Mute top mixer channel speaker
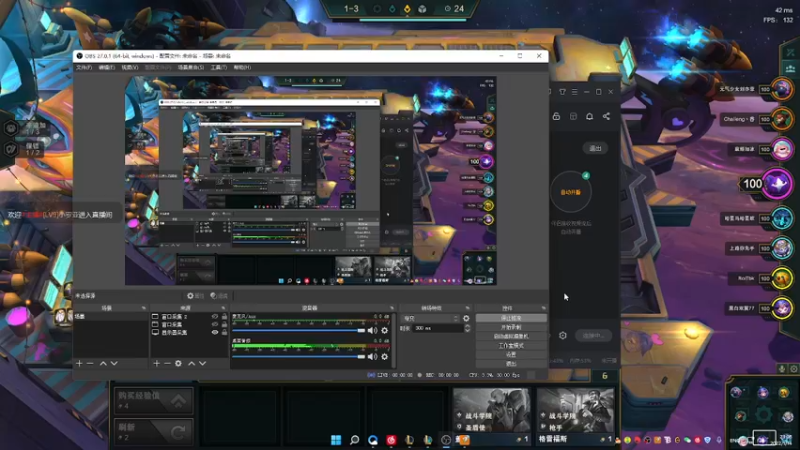The width and height of the screenshot is (800, 450). click(x=372, y=331)
